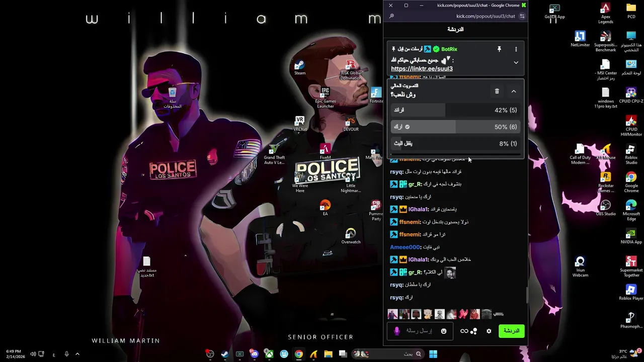
Task: Open Google Chrome taskbar icon
Action: [x=299, y=354]
